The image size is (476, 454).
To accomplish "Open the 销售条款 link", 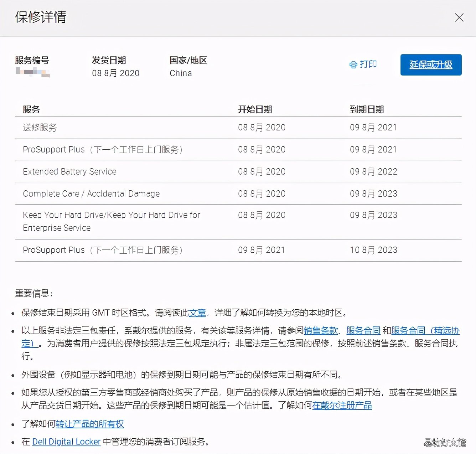I will [x=321, y=331].
